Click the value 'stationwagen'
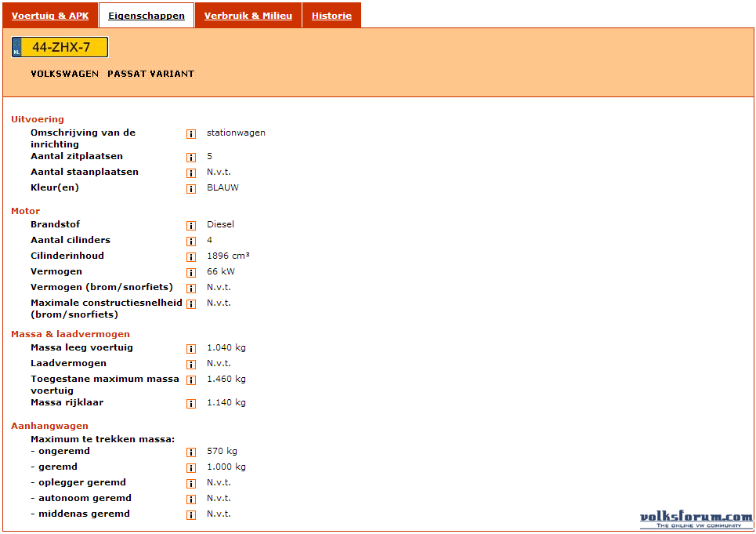The image size is (756, 534). (236, 133)
